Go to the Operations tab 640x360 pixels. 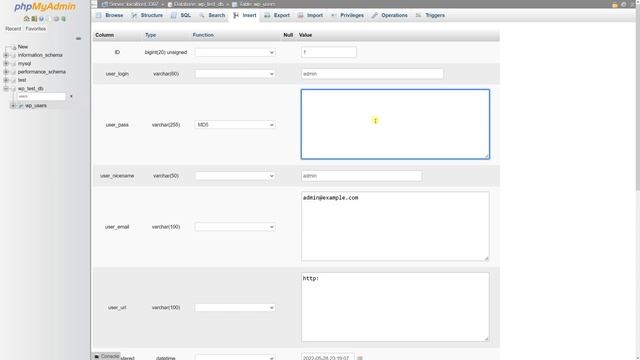pyautogui.click(x=390, y=15)
